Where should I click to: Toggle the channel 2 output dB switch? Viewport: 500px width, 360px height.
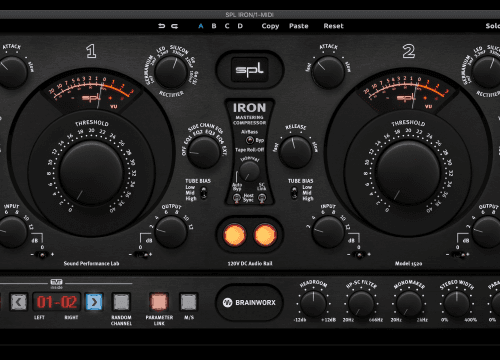[x=460, y=255]
